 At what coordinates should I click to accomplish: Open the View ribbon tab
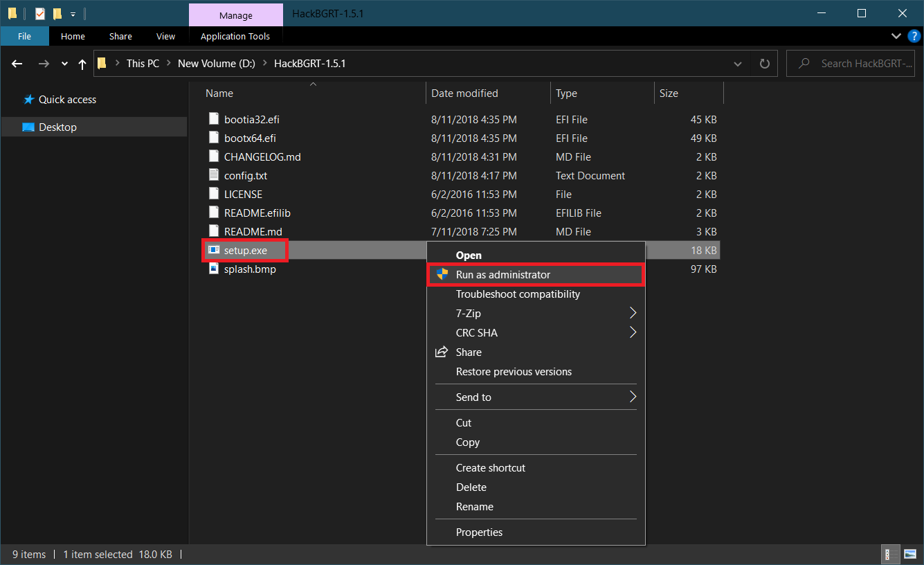(165, 36)
